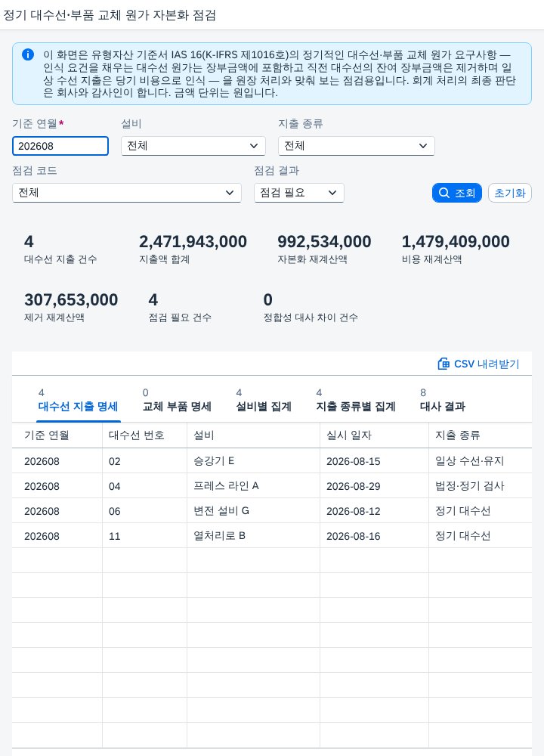Select the row cell 프레스 라인 A
This screenshot has width=544, height=756.
253,486
